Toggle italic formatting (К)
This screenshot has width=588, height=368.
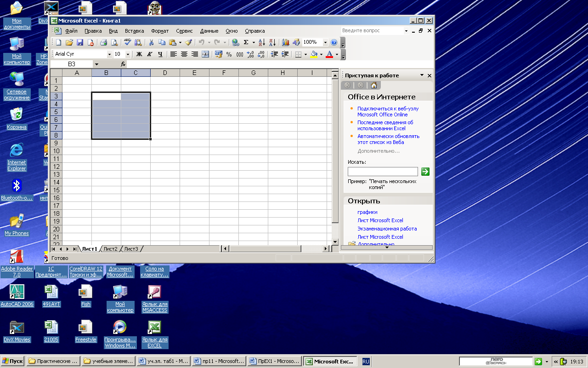150,54
